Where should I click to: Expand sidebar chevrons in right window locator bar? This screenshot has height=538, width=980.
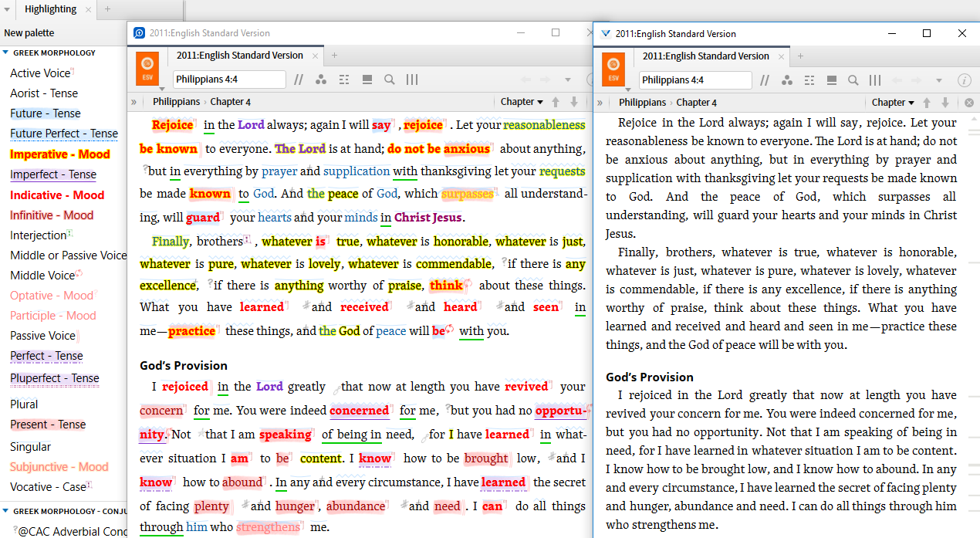(600, 103)
